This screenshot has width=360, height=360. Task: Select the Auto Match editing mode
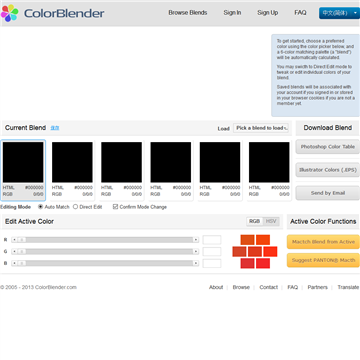[41, 207]
